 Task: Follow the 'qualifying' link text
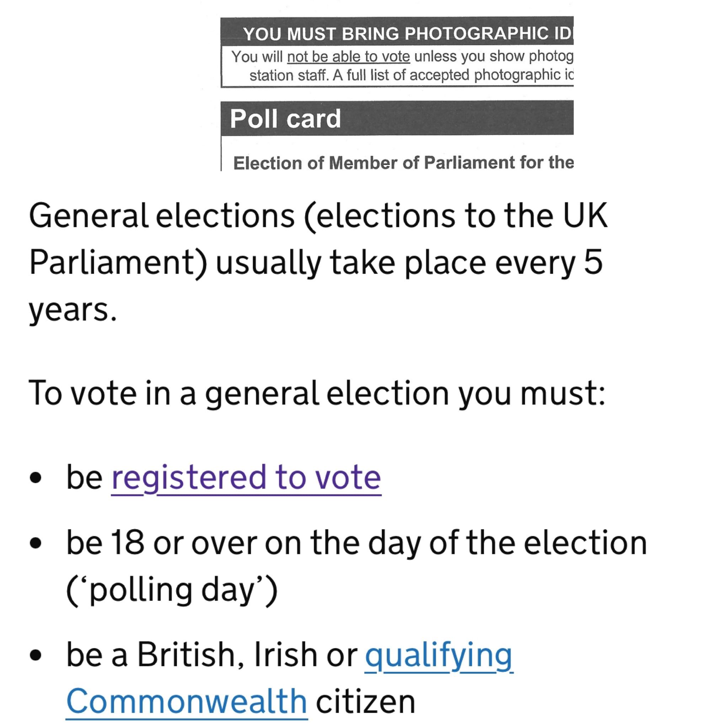point(439,655)
